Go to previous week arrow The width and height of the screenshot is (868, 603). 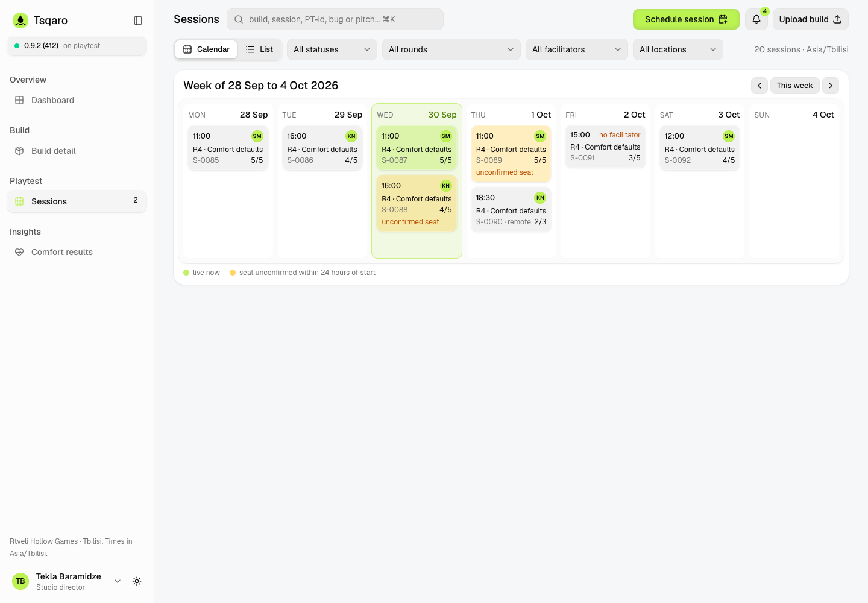[x=759, y=86]
